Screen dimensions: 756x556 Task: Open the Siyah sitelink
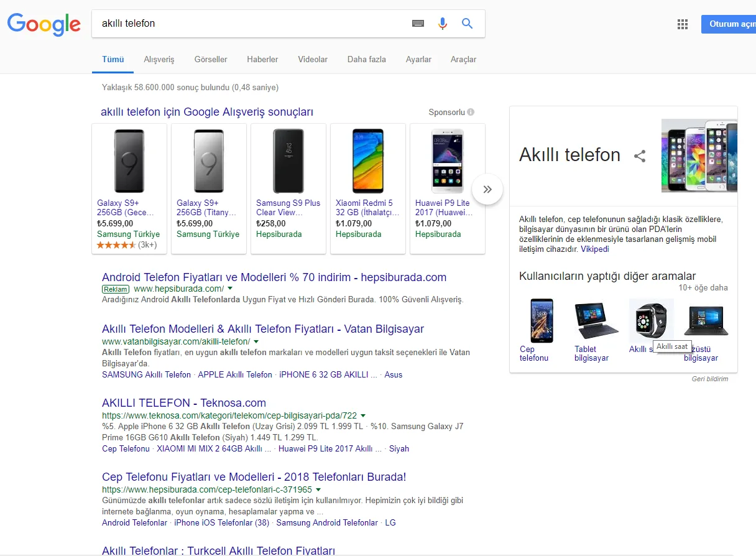[399, 448]
